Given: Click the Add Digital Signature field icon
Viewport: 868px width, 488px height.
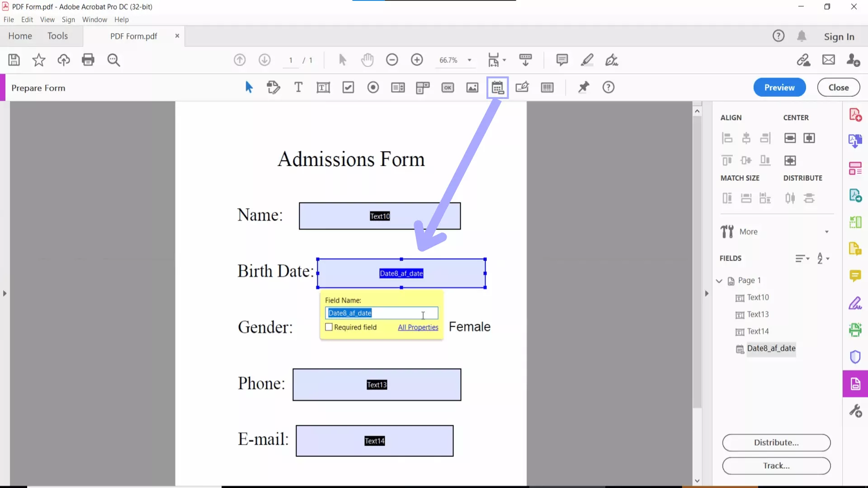Looking at the screenshot, I should pyautogui.click(x=522, y=88).
